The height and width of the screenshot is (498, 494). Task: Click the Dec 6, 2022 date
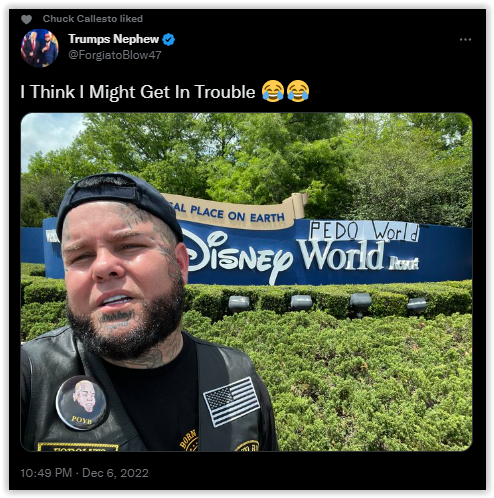pos(115,473)
